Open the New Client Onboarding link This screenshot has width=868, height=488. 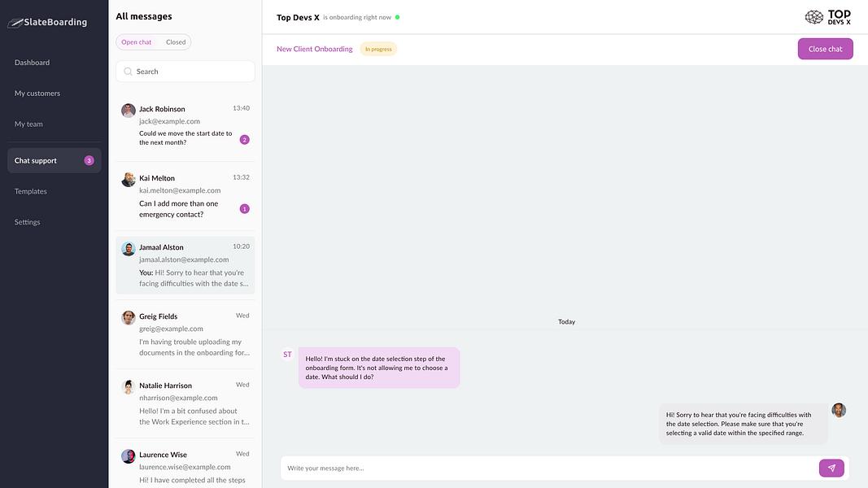pyautogui.click(x=315, y=49)
